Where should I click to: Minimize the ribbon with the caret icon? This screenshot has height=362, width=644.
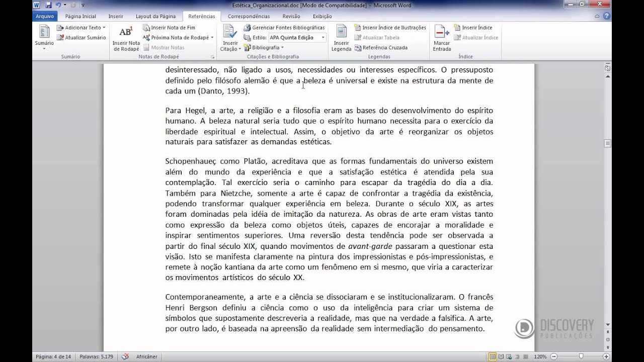[x=598, y=16]
